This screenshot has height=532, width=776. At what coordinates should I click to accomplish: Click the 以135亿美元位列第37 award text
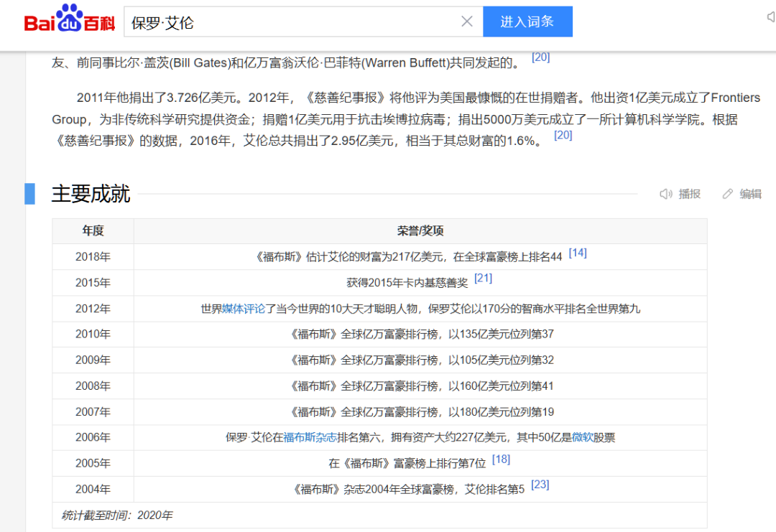pos(501,335)
